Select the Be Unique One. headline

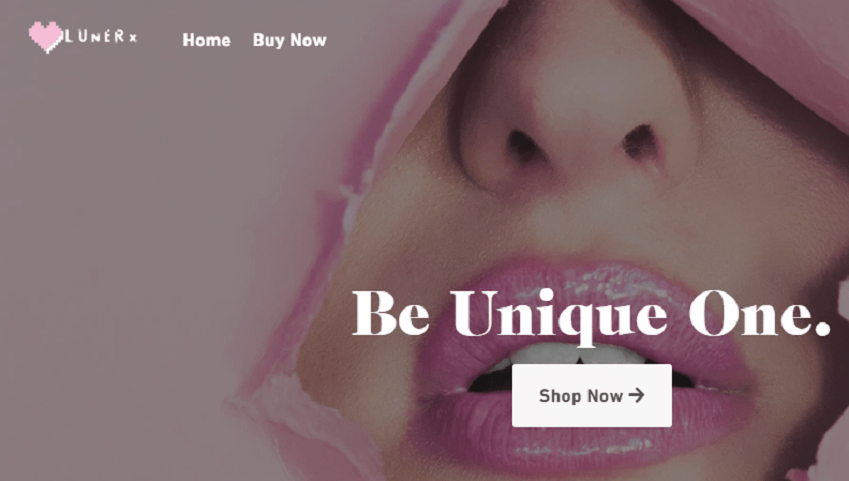(591, 316)
